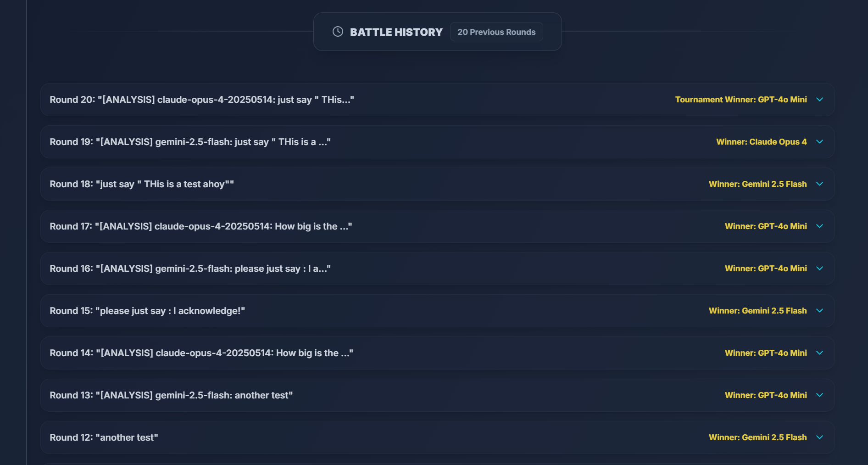Select Round 12 another test row
The image size is (868, 465).
(103, 437)
